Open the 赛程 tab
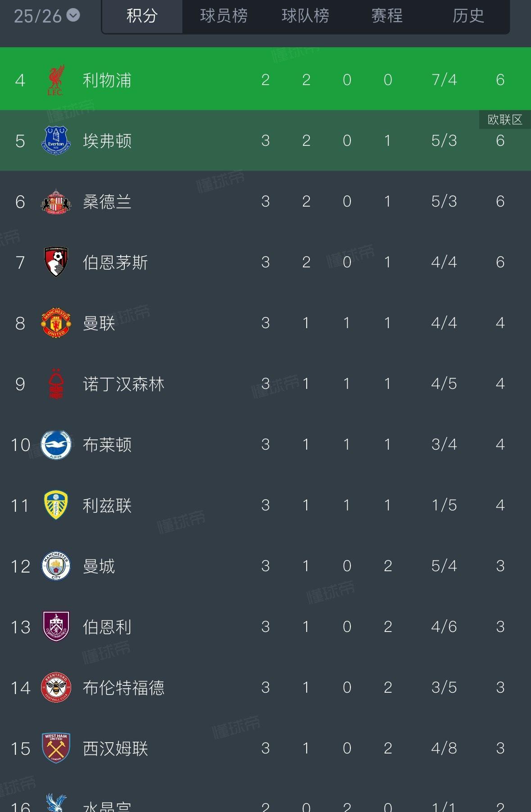531x812 pixels. coord(387,16)
